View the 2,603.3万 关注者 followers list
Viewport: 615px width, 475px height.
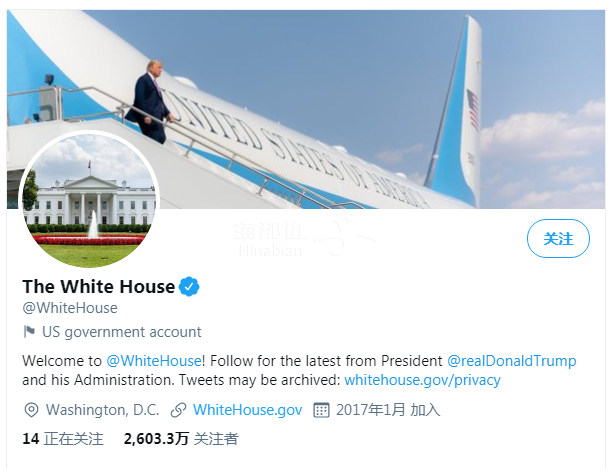coord(181,439)
